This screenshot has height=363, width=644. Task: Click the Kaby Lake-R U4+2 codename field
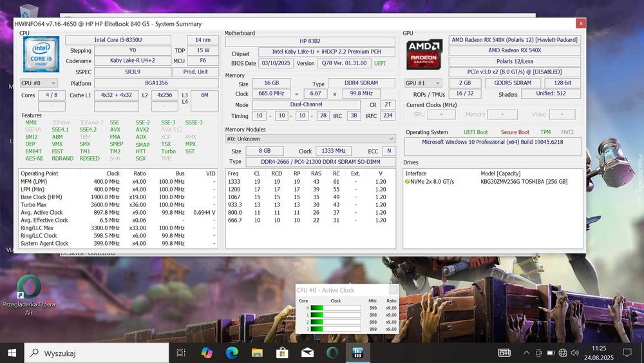click(x=133, y=61)
